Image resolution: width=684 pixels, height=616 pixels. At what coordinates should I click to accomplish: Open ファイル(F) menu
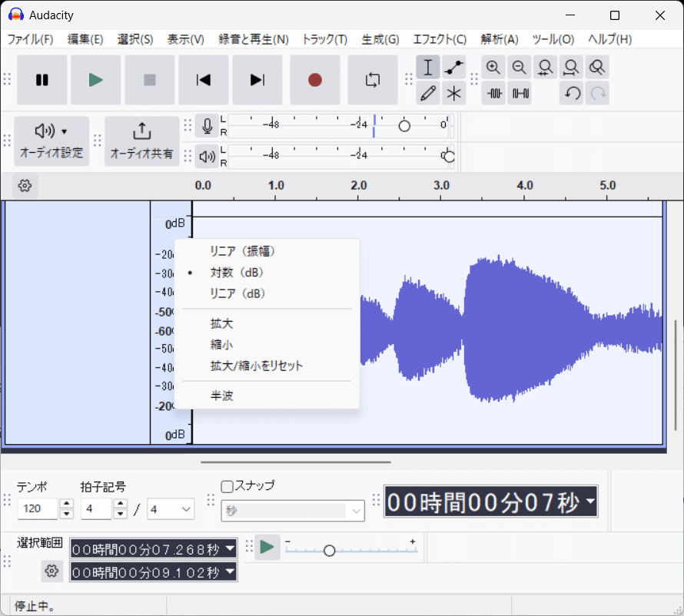pos(30,39)
